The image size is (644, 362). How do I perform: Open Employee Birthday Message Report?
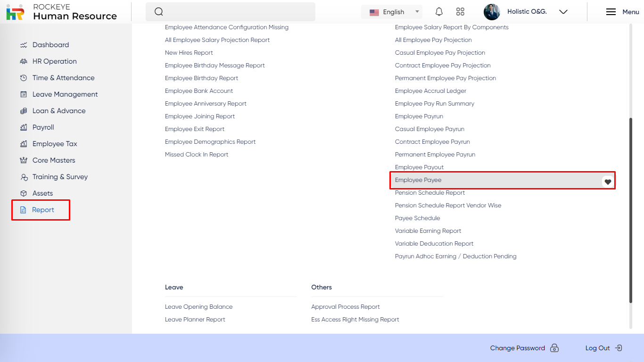click(x=215, y=66)
